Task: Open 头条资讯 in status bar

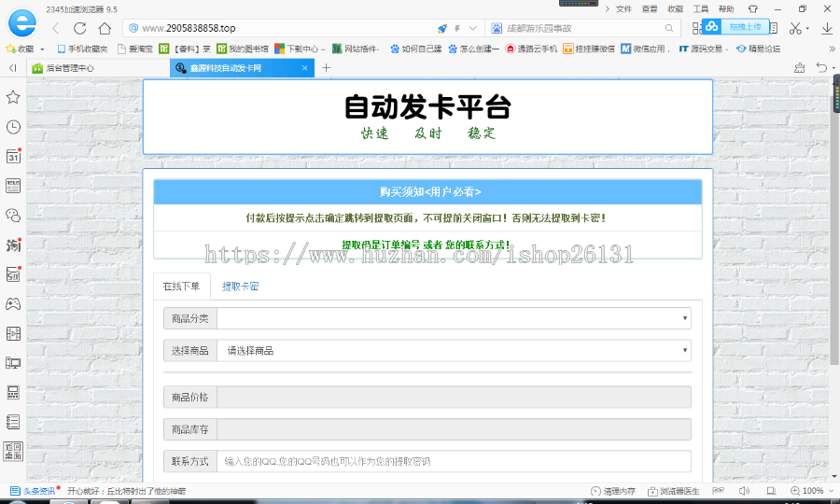Action: point(34,491)
